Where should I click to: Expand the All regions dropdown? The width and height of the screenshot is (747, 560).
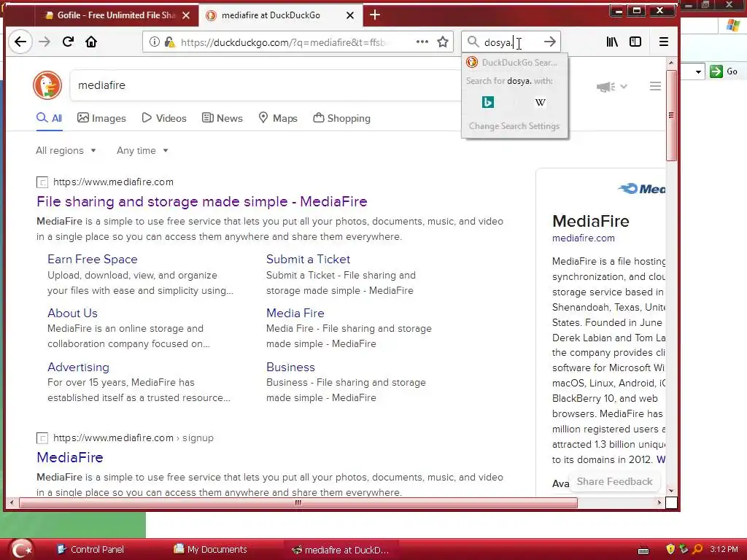[x=66, y=150]
